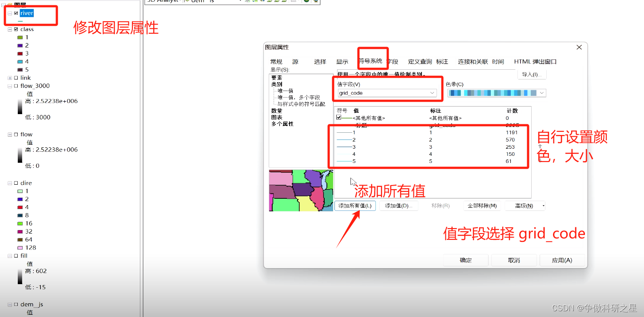This screenshot has height=317, width=644.
Task: Click the line symbol for value 1
Action: click(x=344, y=132)
